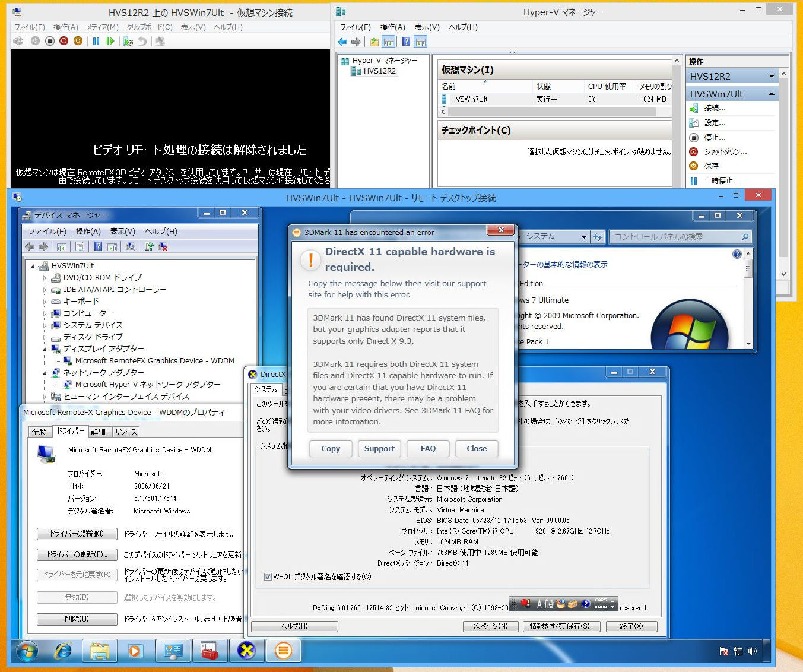Open メディア(M) menu in VM connection window
Screen dimensions: 803x672
tap(103, 27)
